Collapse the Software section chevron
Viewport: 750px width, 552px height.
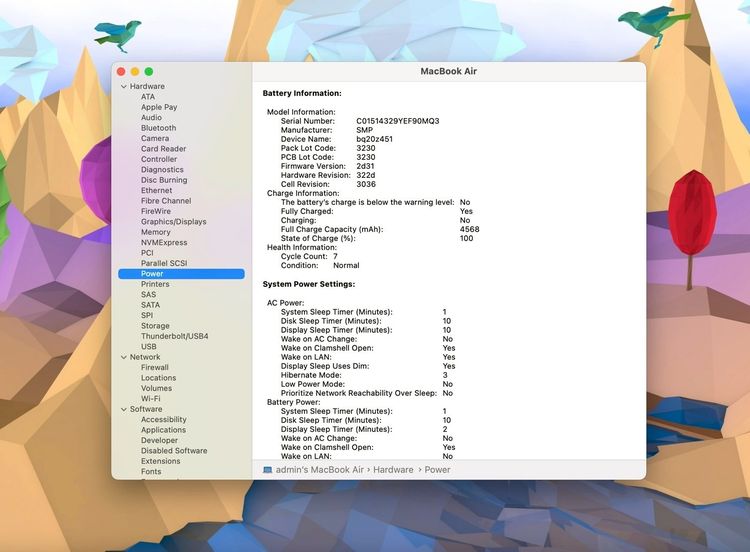[x=124, y=409]
